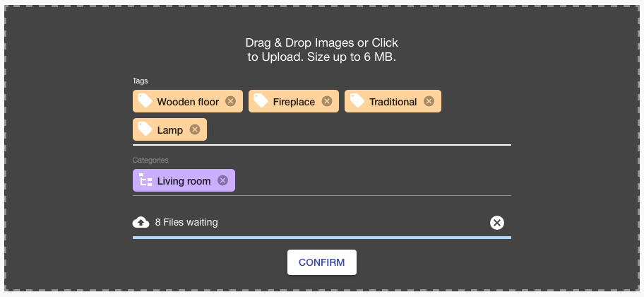Remove the Lamp tag

(195, 129)
